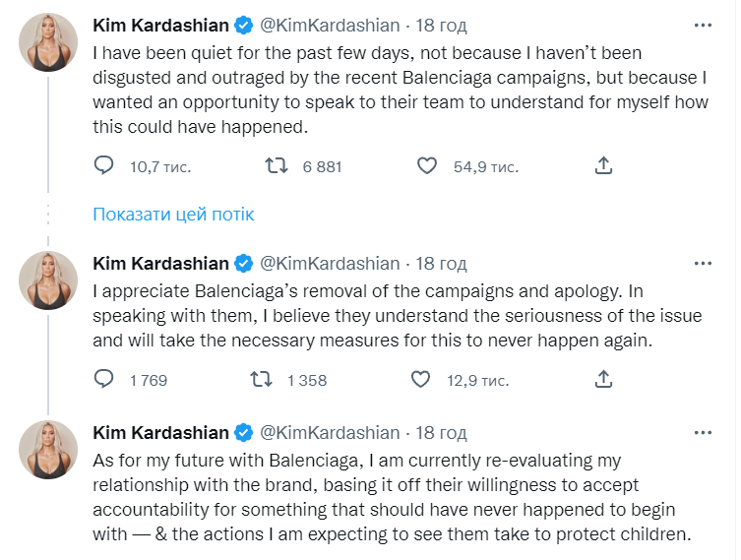Viewport: 741px width, 560px height.
Task: Click Kim Kardashian avatar on first tweet
Action: [48, 42]
